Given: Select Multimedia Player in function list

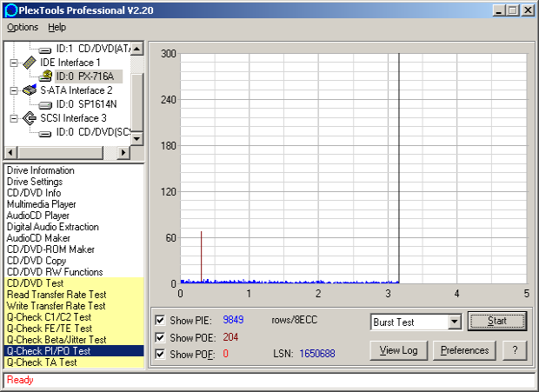Looking at the screenshot, I should point(74,204).
